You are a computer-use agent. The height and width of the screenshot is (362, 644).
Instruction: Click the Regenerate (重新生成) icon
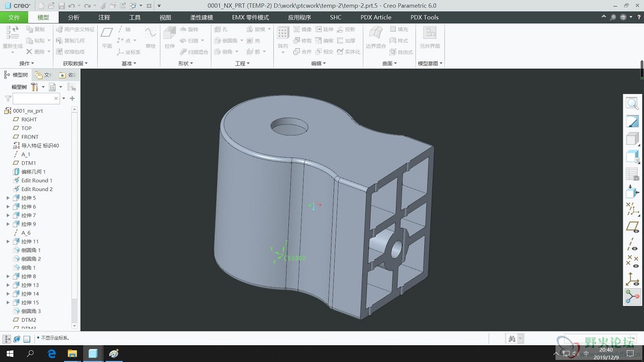click(x=13, y=37)
